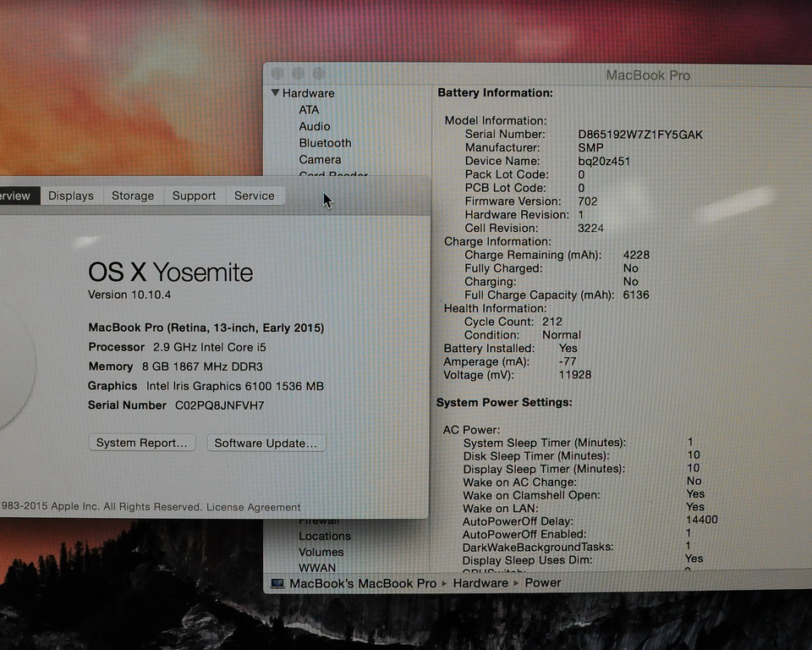This screenshot has height=650, width=812.
Task: Click the System Power Settings heading
Action: tap(504, 403)
